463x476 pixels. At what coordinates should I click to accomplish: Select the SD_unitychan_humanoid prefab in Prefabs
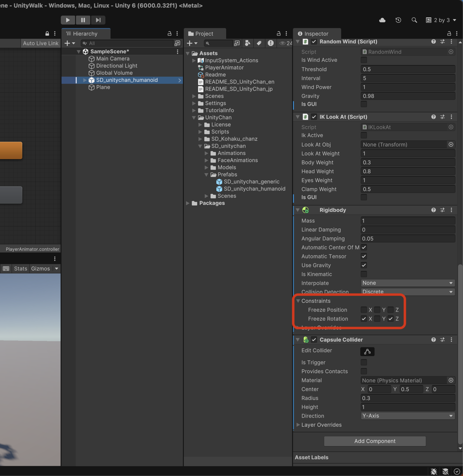point(254,189)
